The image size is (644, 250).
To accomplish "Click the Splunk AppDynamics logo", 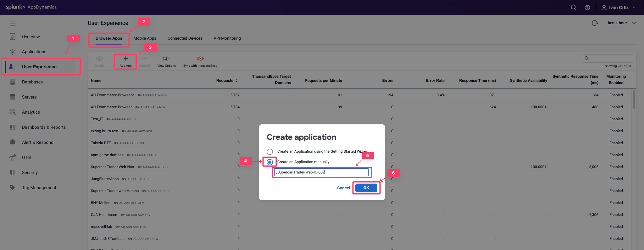I will [x=31, y=7].
